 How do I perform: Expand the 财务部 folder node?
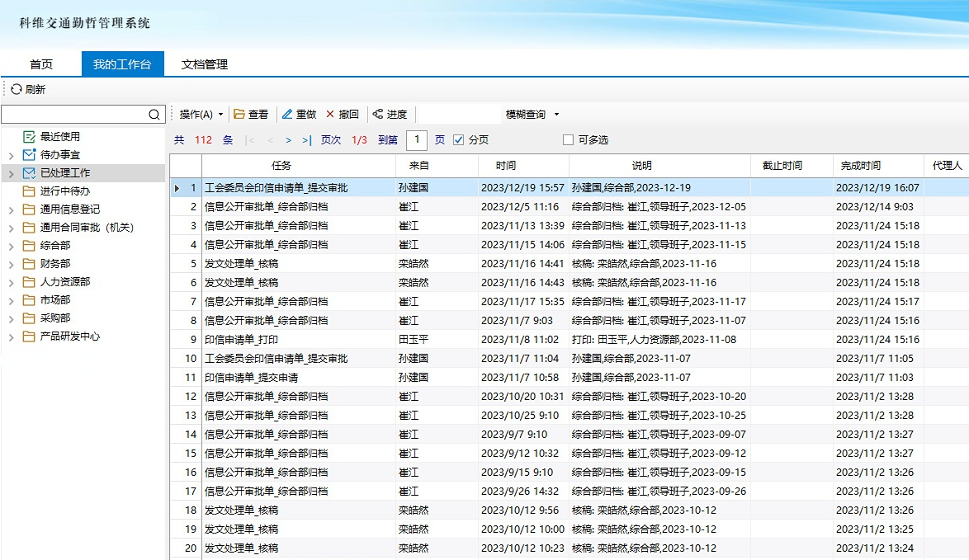11,264
